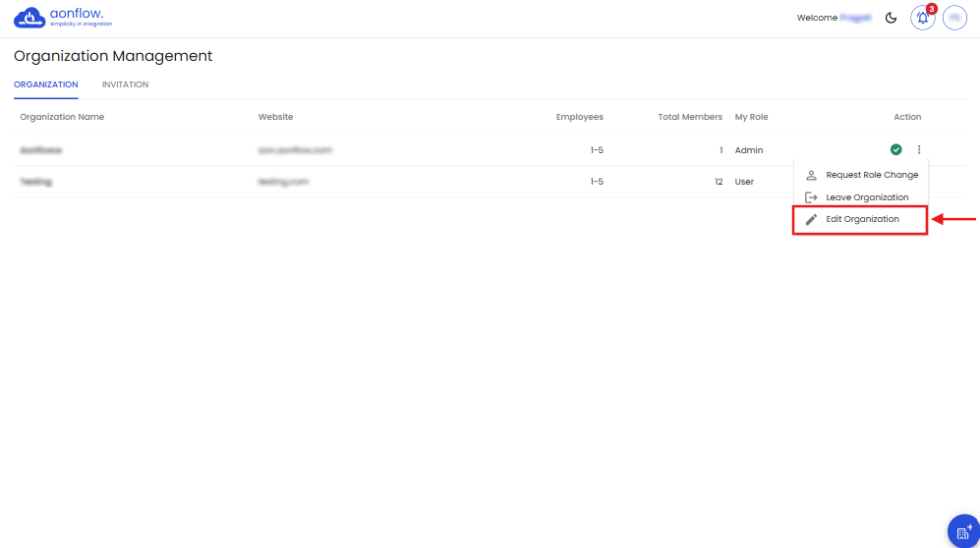Click the Employees column header
Viewport: 980px width, 548px height.
tap(579, 117)
